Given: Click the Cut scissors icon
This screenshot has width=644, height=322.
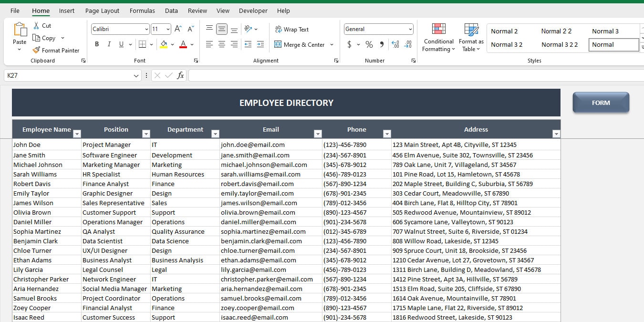Looking at the screenshot, I should coord(37,25).
